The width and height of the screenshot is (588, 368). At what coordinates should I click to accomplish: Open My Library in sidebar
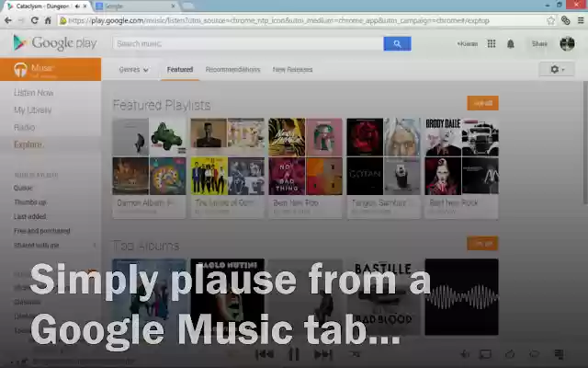click(x=33, y=110)
